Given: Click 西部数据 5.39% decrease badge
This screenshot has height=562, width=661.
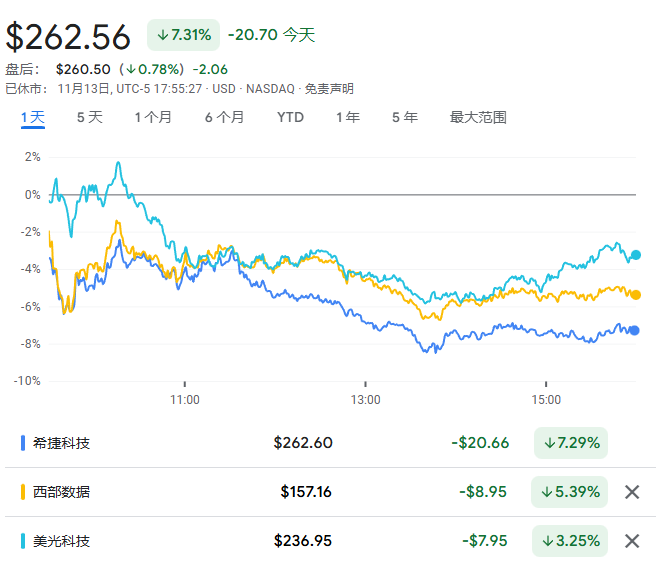Looking at the screenshot, I should pos(571,492).
